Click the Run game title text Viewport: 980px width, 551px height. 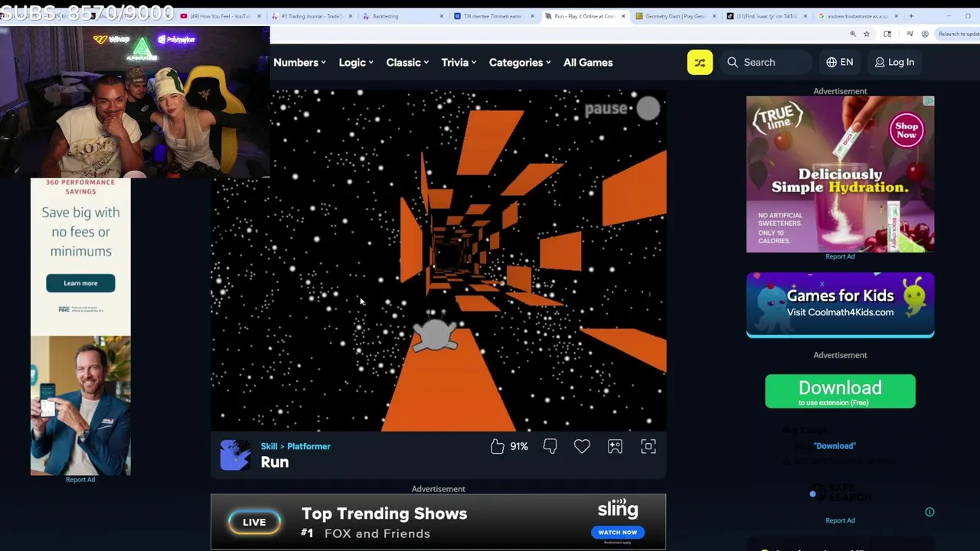point(275,462)
